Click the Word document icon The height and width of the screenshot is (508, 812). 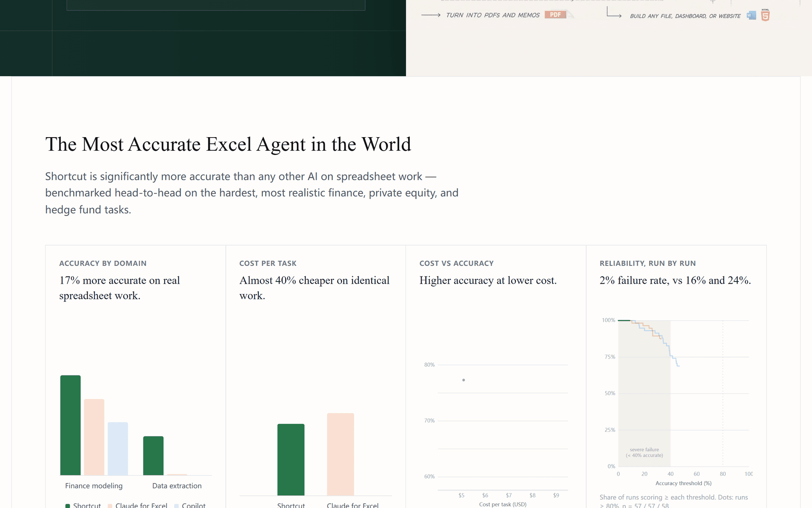click(x=751, y=15)
